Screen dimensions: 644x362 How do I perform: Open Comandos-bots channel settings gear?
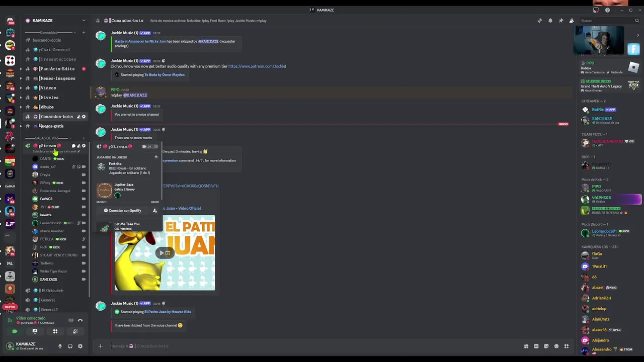click(x=84, y=117)
